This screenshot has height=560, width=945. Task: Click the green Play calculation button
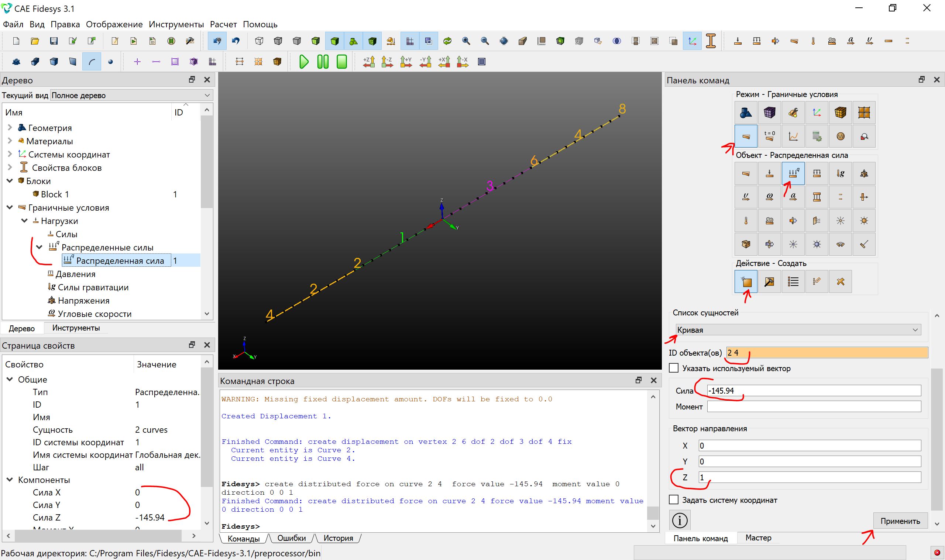[303, 62]
